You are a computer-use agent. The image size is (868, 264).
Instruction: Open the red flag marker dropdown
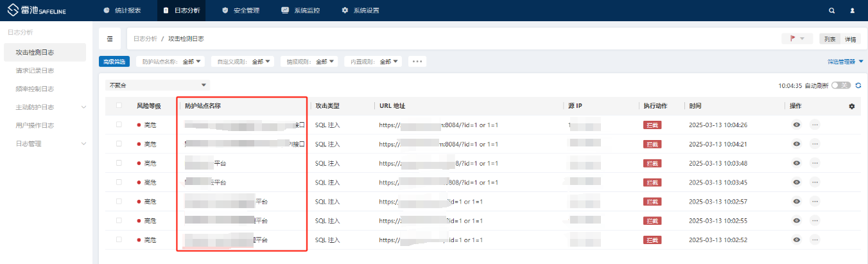[797, 39]
